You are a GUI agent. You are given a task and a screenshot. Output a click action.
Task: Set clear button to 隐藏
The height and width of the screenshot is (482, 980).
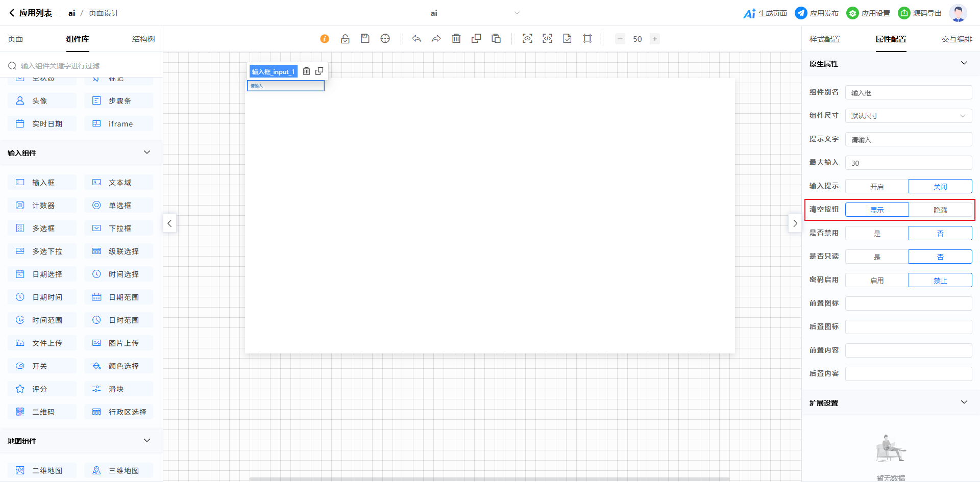pos(940,210)
